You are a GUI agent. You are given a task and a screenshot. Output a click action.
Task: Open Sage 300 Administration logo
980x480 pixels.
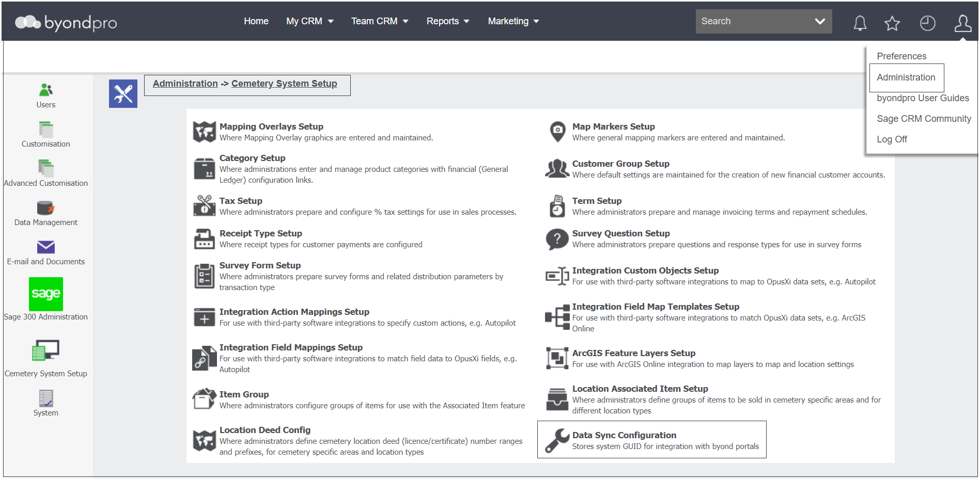click(46, 294)
